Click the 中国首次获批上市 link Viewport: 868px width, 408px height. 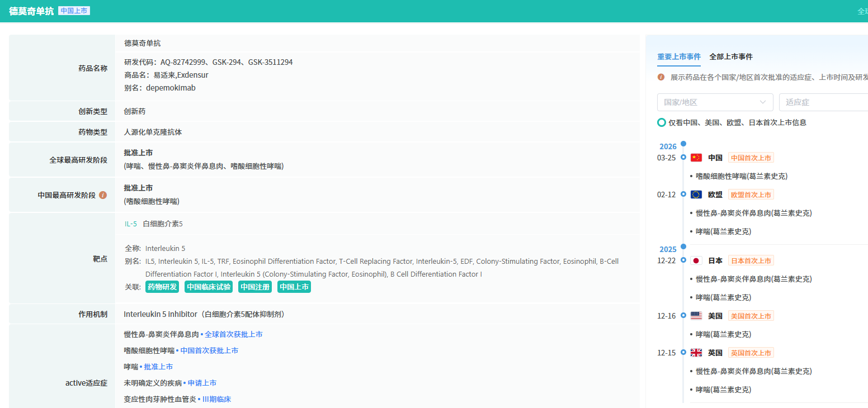tap(209, 350)
